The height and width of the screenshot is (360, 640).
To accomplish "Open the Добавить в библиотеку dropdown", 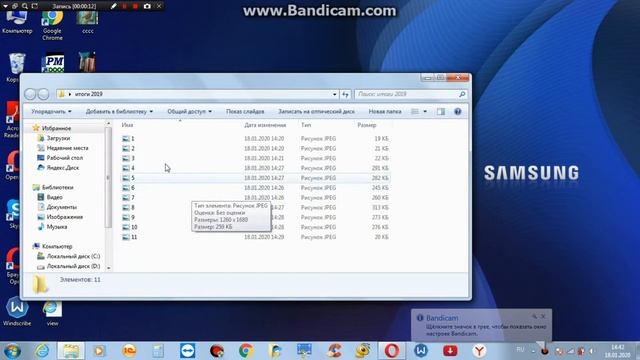I will point(119,111).
